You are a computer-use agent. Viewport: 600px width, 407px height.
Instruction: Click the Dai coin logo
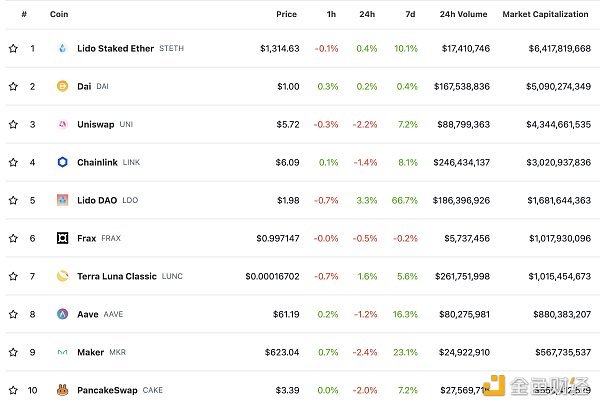coord(61,86)
